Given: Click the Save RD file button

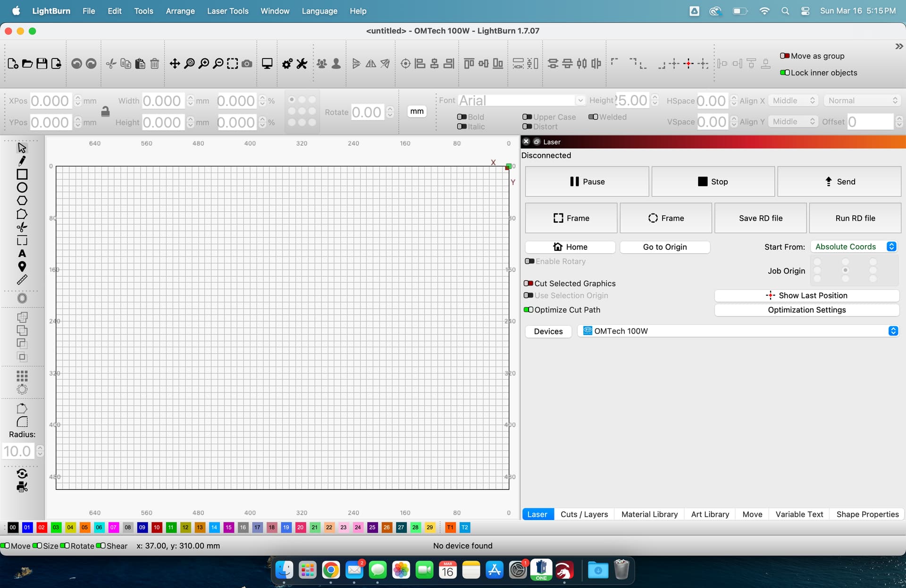Looking at the screenshot, I should [x=760, y=218].
